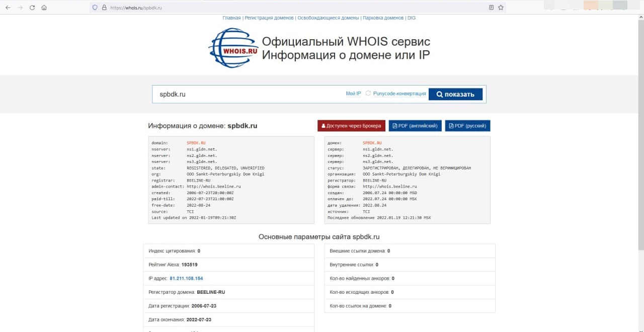Click the paid-till value 2022-07-23T21:00:00Z
Screen dimensions: 644x332
(x=210, y=199)
